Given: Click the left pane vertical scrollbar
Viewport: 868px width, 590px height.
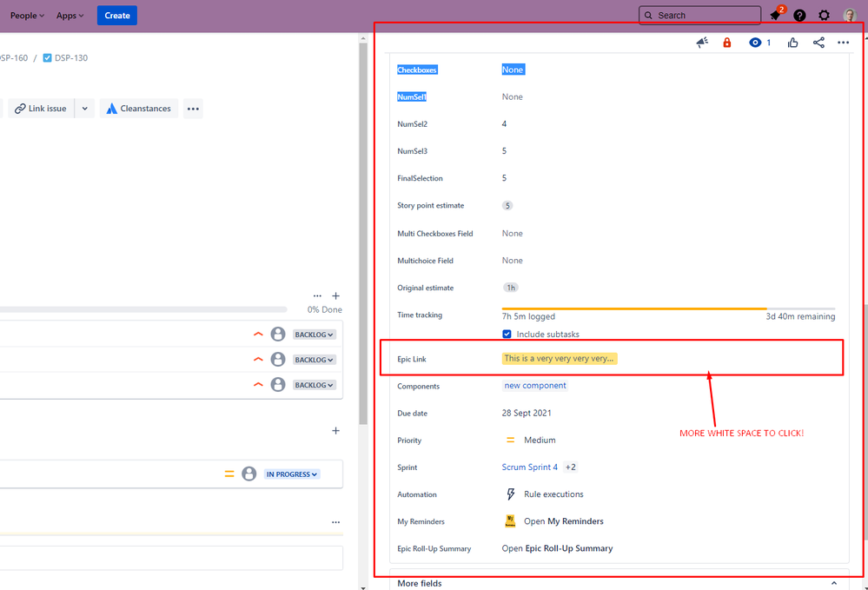Looking at the screenshot, I should point(363,233).
